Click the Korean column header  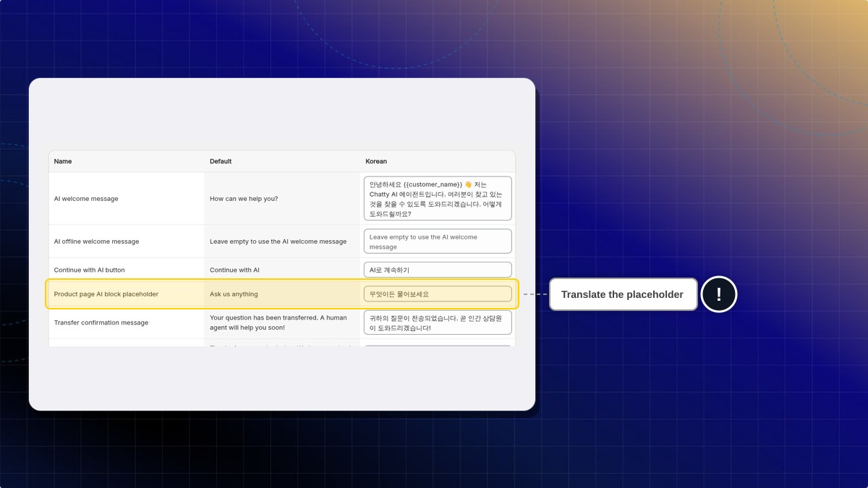376,161
